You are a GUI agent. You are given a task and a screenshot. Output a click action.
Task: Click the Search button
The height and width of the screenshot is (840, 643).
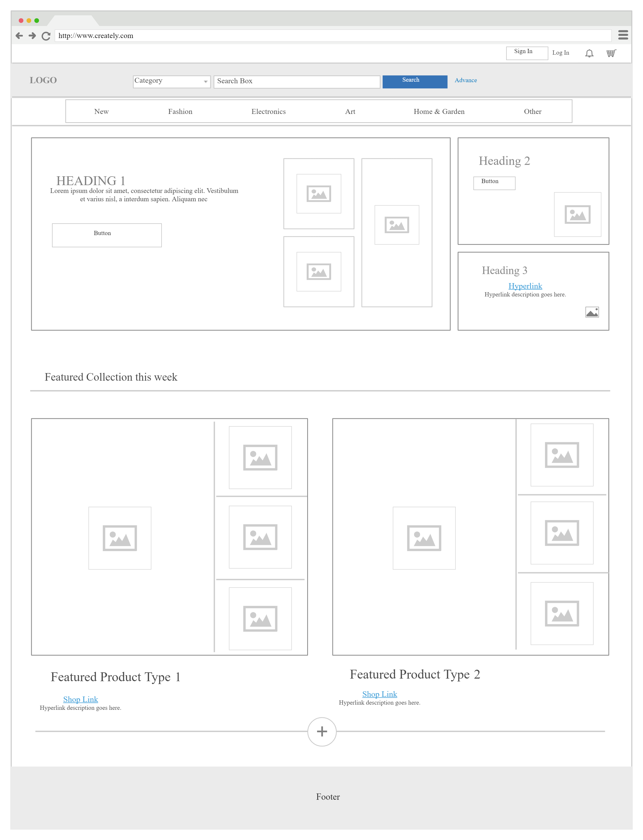tap(411, 80)
